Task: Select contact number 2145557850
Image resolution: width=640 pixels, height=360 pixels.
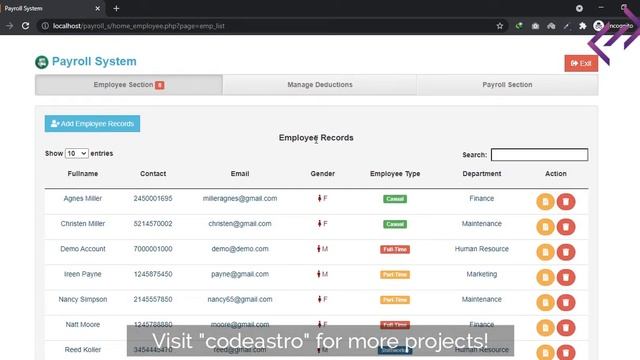Action: tap(153, 299)
